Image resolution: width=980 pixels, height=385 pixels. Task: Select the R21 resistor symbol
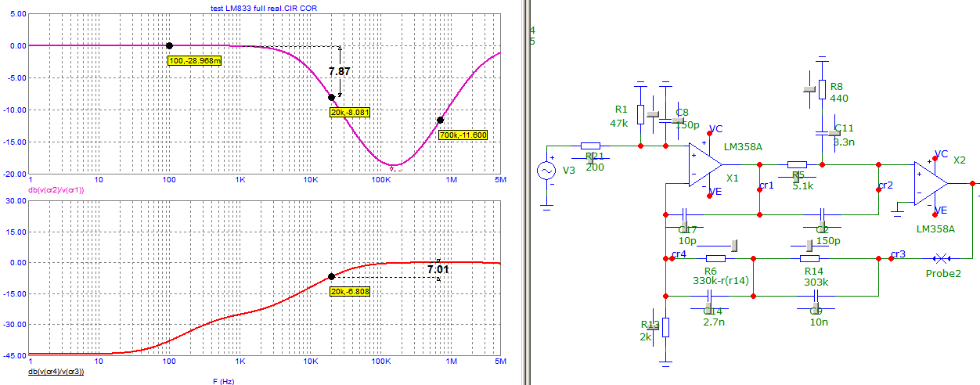tap(591, 146)
